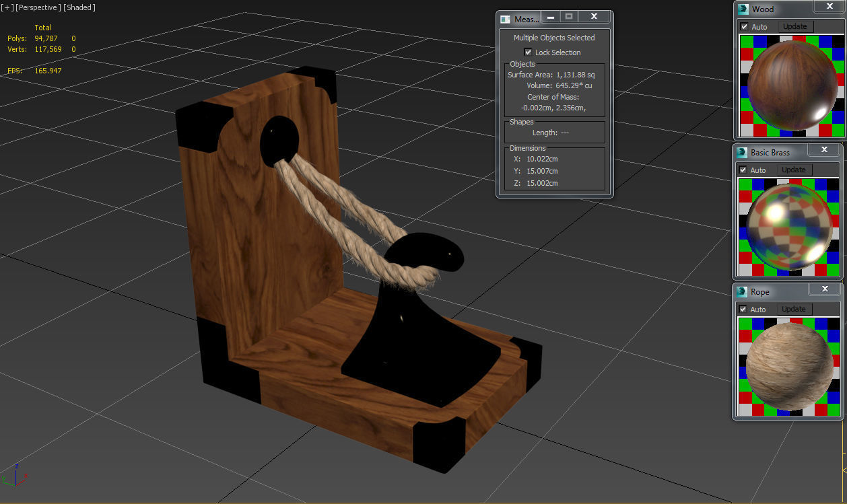Open the [+] viewport general menu
Viewport: 847px width, 504px height.
coord(7,7)
